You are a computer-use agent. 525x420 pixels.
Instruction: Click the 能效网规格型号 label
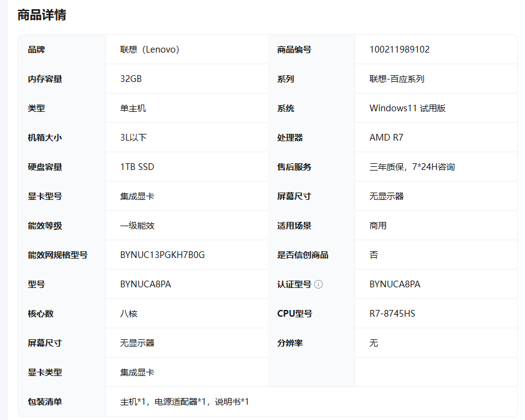click(57, 255)
